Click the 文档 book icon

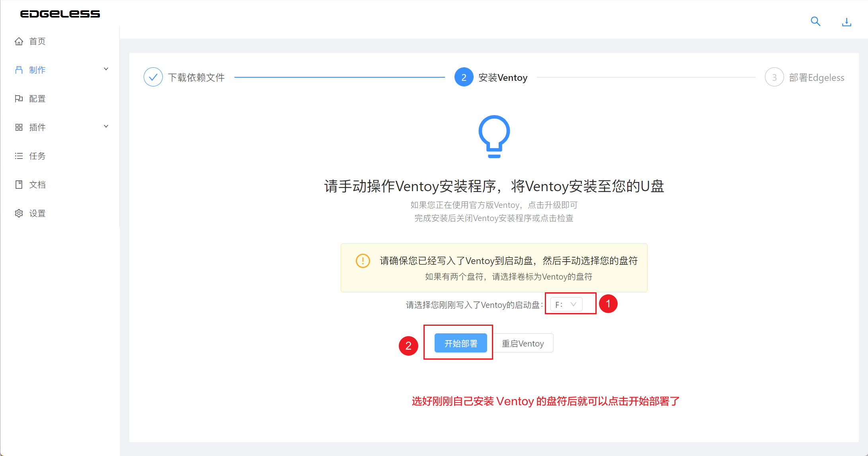tap(19, 185)
